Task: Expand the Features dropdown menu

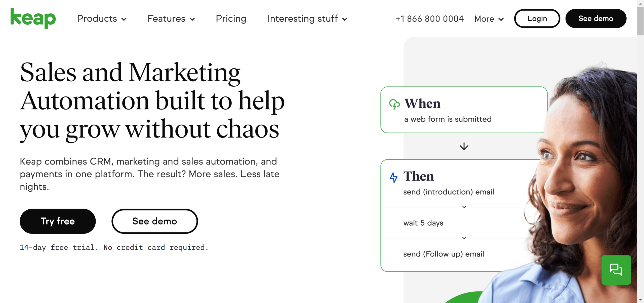Action: [x=171, y=19]
